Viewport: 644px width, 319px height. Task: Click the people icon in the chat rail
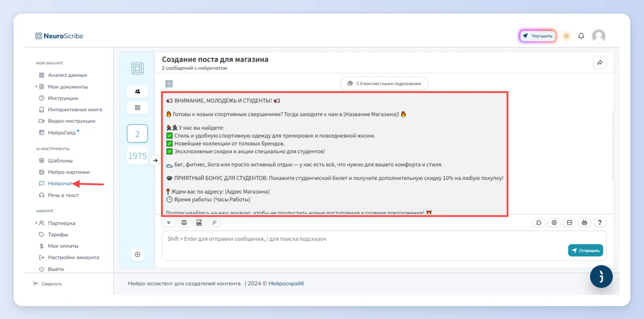click(138, 91)
